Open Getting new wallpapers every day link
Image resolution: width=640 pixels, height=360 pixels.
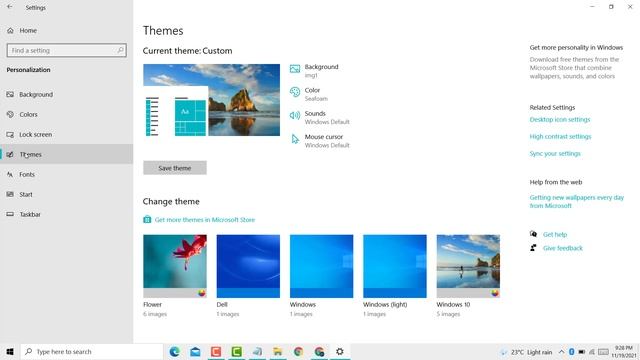[576, 202]
